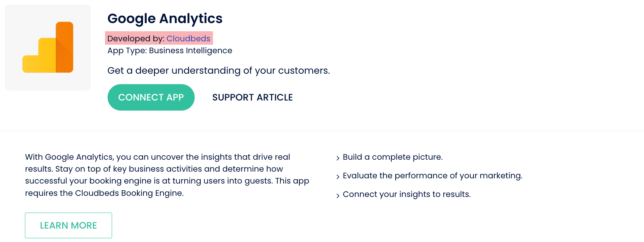Click the LEARN MORE outlined button

coord(68,225)
